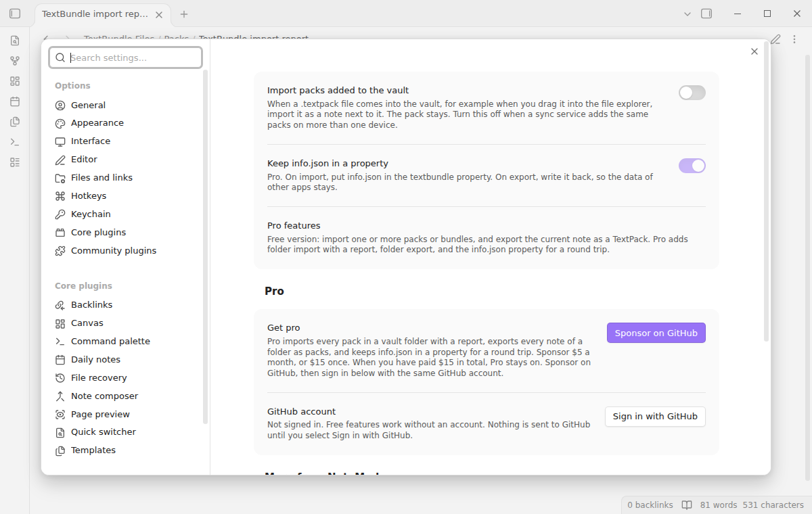Screen dimensions: 812x514
Task: Click the Interface monitor icon
Action: (x=60, y=141)
